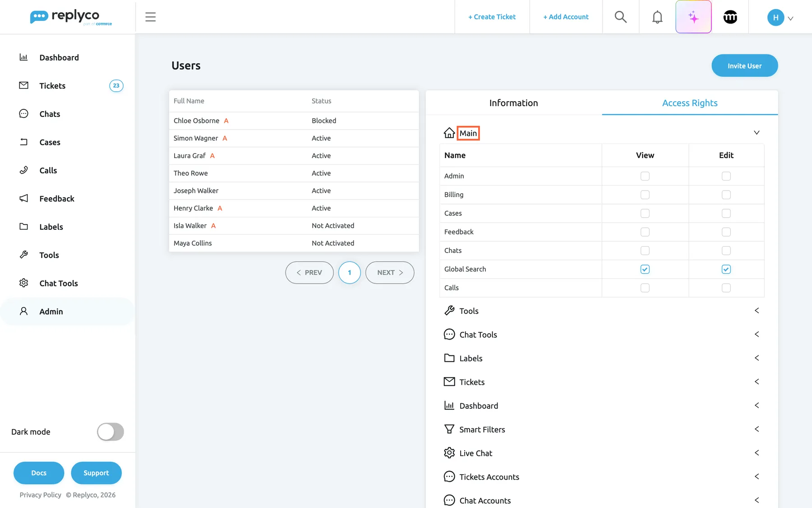The height and width of the screenshot is (508, 812).
Task: Click the Feedback megaphone icon in sidebar
Action: [x=24, y=198]
